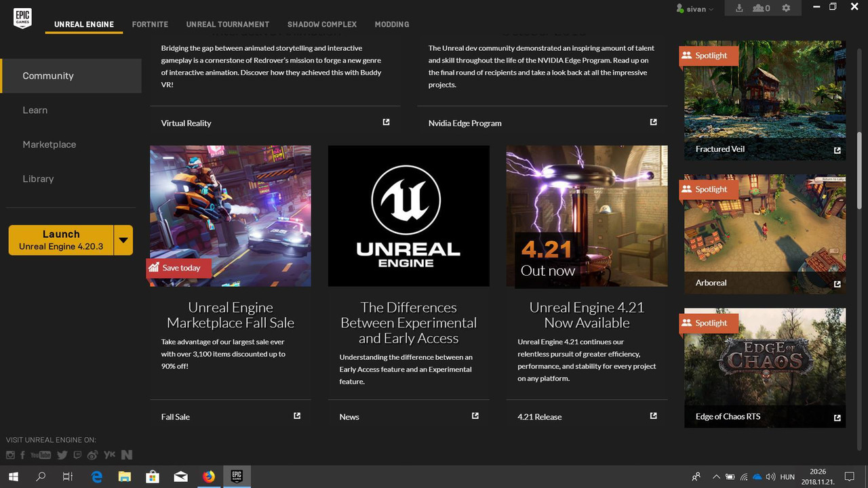Click external link icon on Edge of Chaos RTS

pos(837,418)
